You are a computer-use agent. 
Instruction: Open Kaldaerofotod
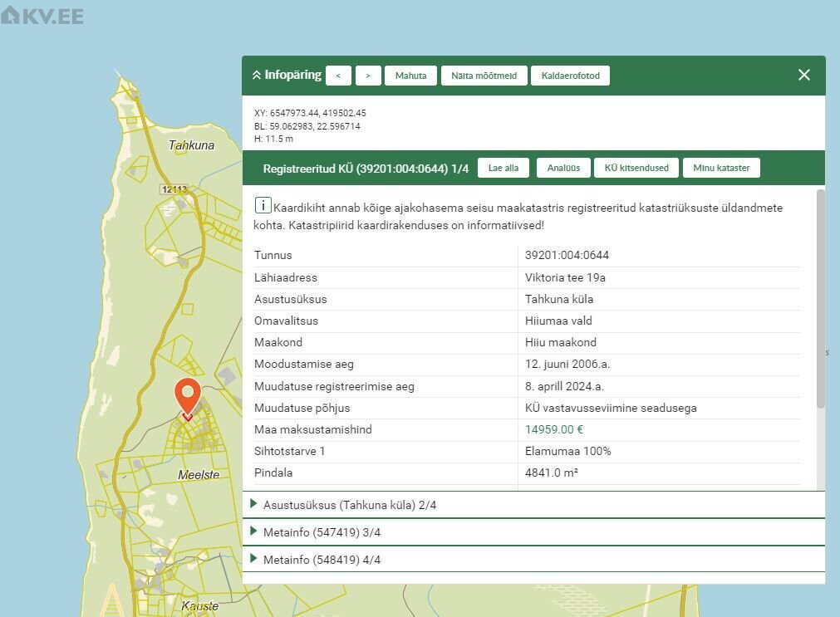coord(570,76)
